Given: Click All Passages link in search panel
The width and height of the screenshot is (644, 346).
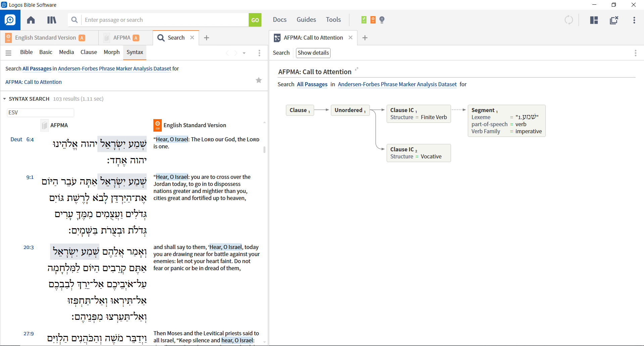Looking at the screenshot, I should pyautogui.click(x=37, y=68).
